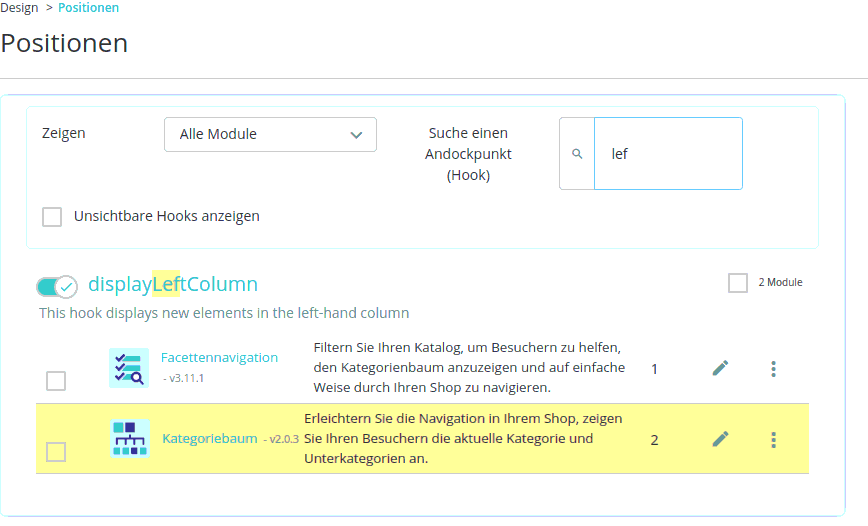Image resolution: width=868 pixels, height=526 pixels.
Task: Click the Kategoriebaum description text
Action: [463, 439]
